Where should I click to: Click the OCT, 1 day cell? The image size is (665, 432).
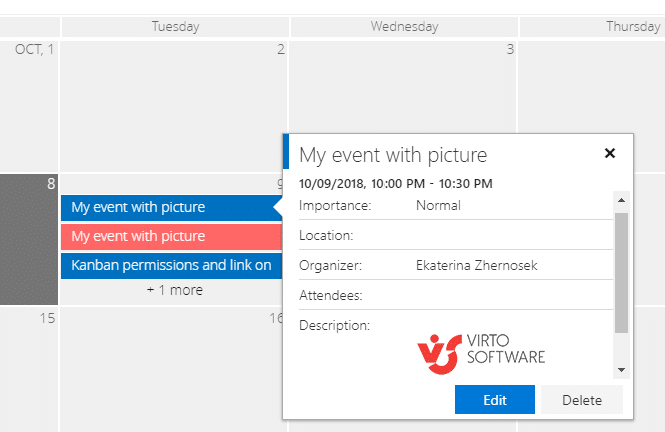29,106
